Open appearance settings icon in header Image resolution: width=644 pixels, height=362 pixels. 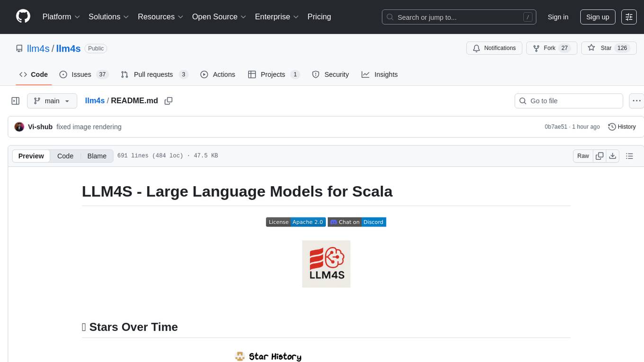click(x=629, y=17)
